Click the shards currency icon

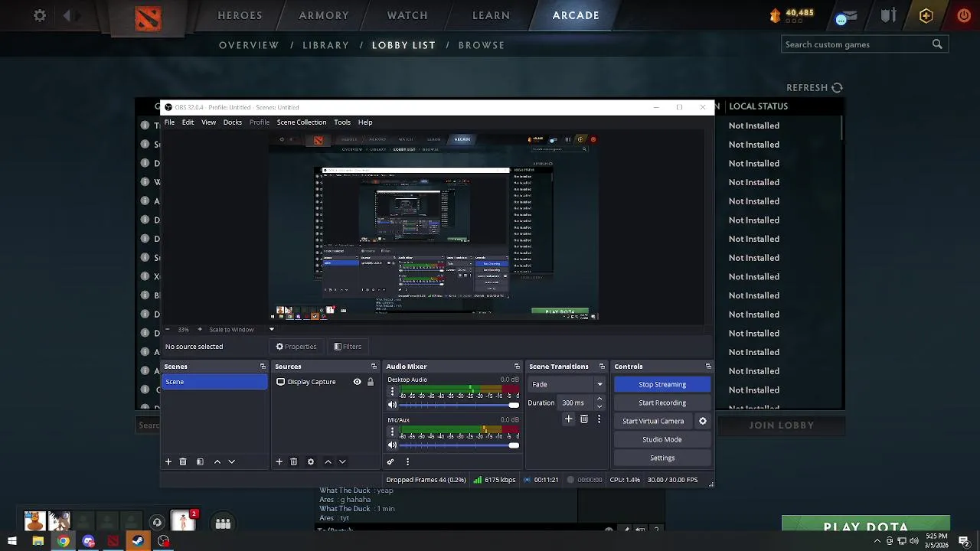pyautogui.click(x=776, y=15)
